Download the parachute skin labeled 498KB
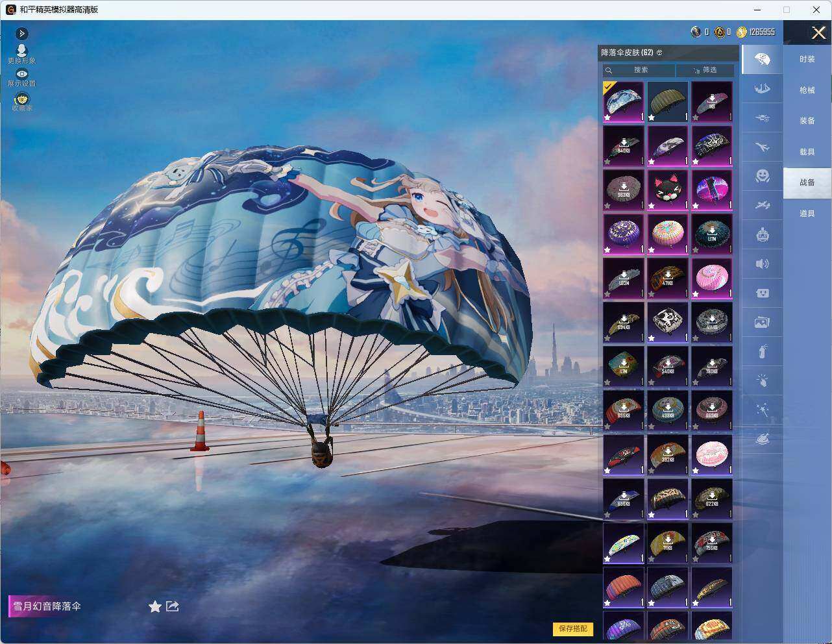This screenshot has width=832, height=644. 668,411
